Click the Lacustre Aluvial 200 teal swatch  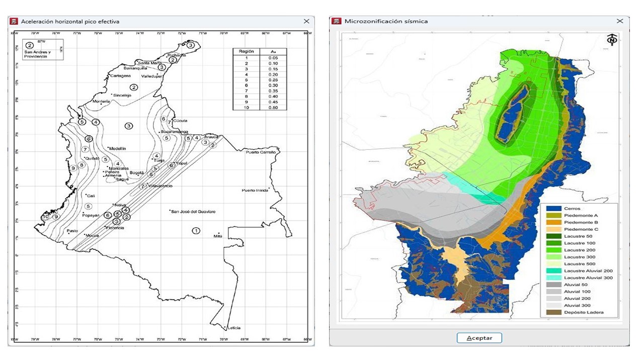553,271
